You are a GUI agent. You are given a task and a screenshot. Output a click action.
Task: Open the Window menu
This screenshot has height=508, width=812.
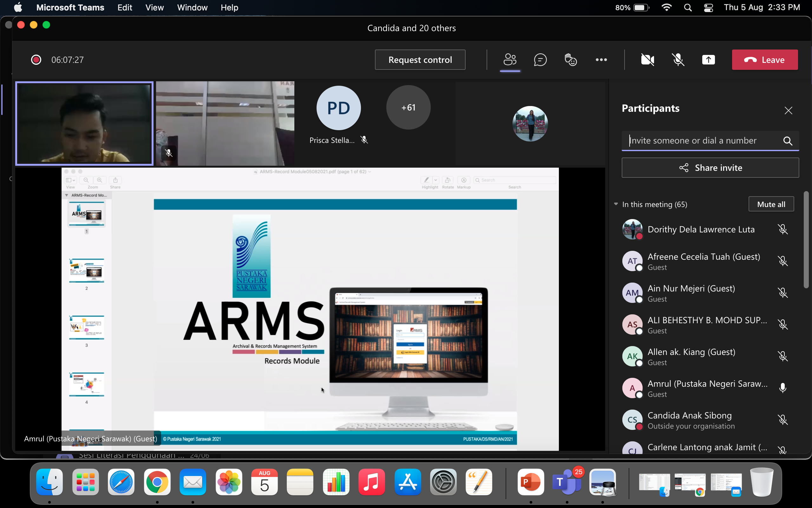(192, 7)
